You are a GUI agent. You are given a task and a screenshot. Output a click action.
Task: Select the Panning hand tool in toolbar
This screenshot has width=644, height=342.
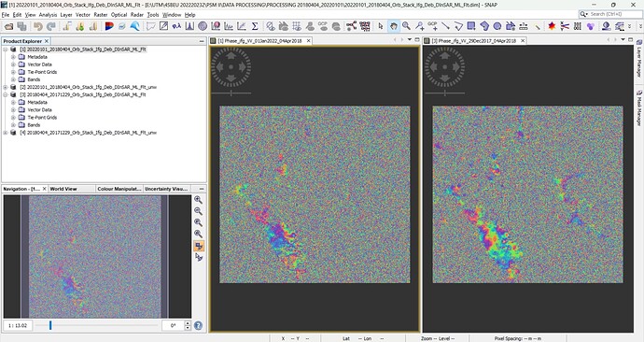394,26
